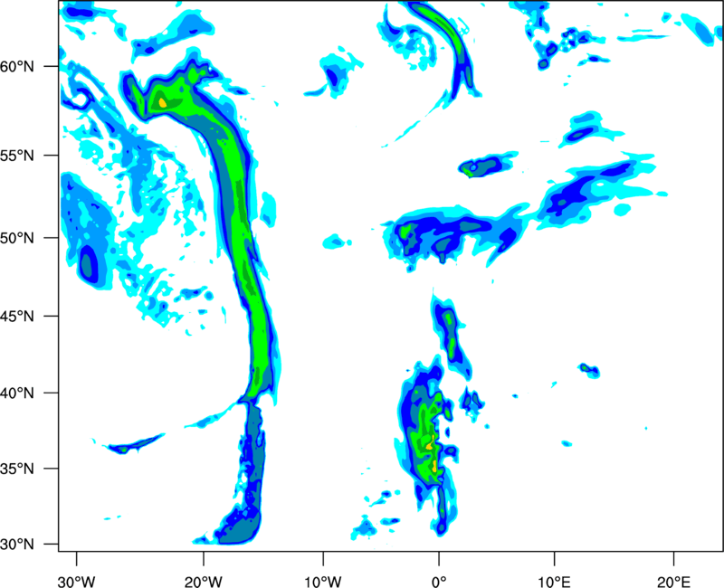
Task: Select the 0° longitude tick label
Action: coord(439,582)
